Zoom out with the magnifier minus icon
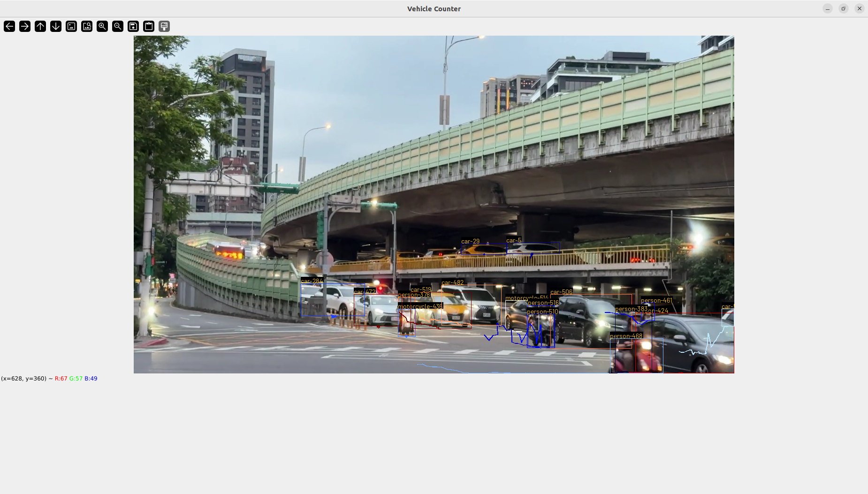868x494 pixels. 118,26
